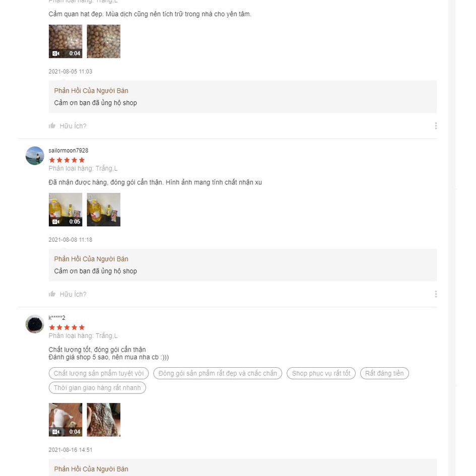Play k*****2's 0:04 review video
476x476 pixels.
(x=65, y=420)
